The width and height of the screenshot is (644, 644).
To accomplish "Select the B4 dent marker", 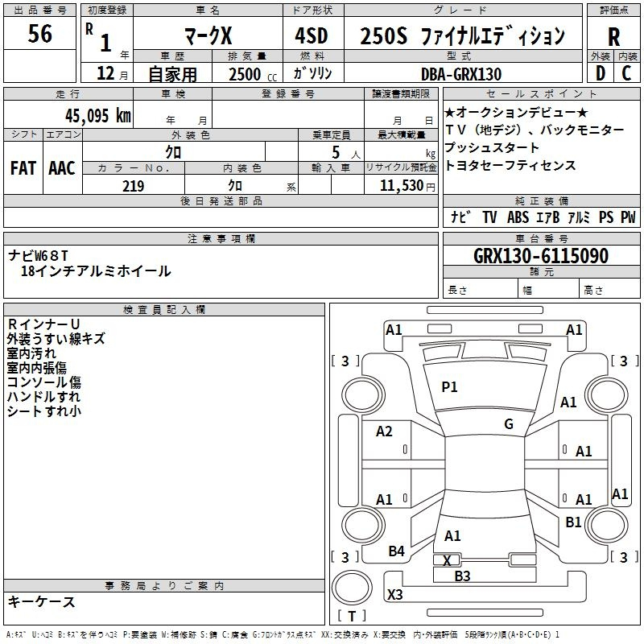I will point(396,551).
